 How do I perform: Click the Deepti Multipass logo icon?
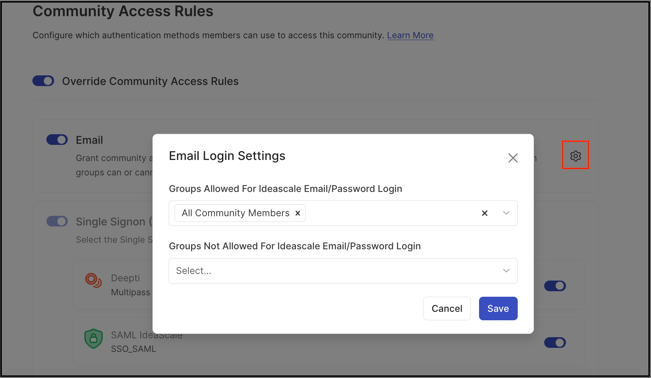point(93,280)
